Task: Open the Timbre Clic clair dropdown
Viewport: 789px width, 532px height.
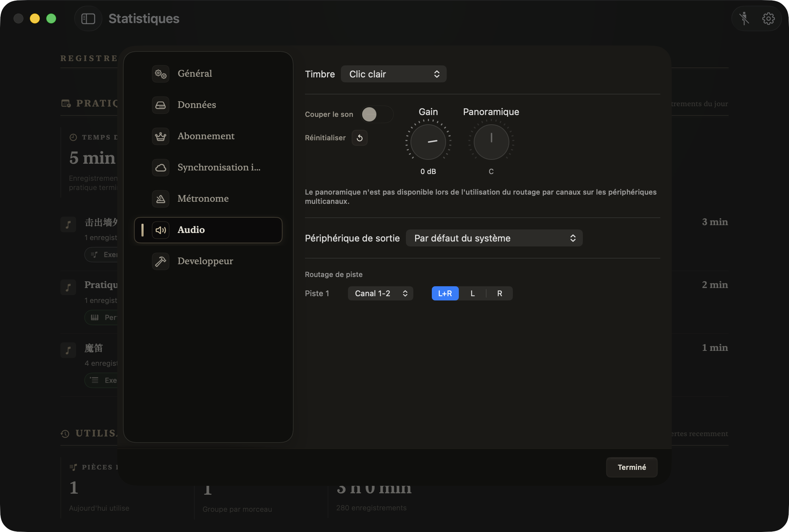Action: click(x=393, y=74)
